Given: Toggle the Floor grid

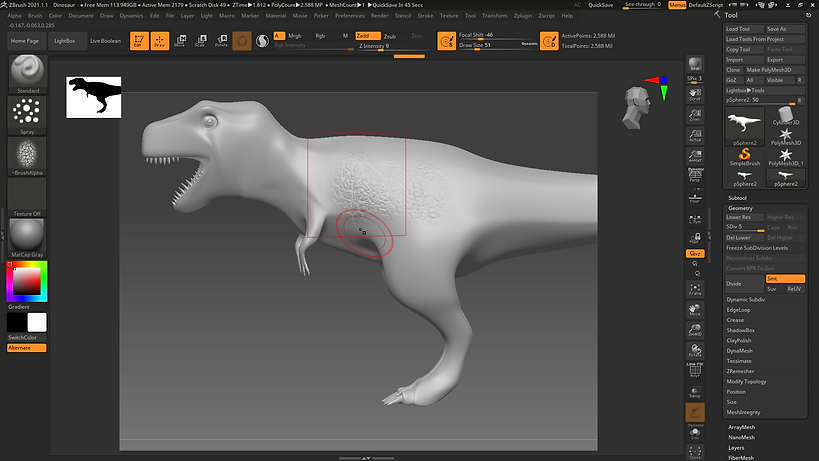Looking at the screenshot, I should 695,198.
